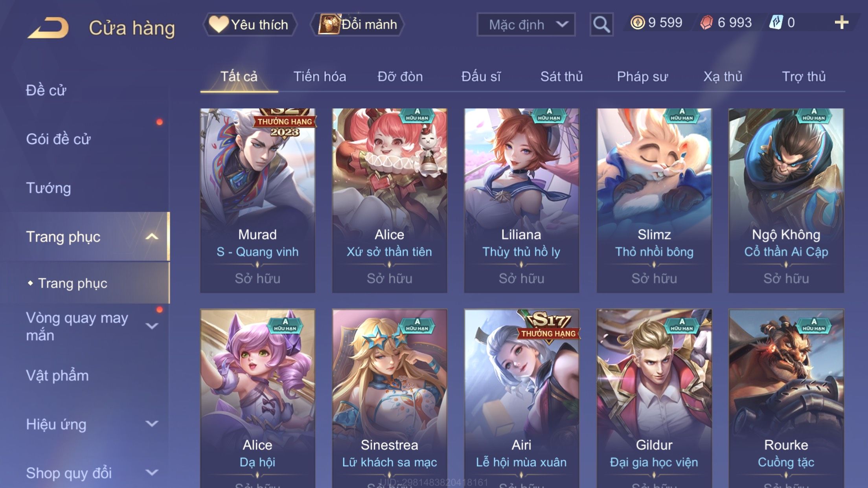Select Liliana Thủy thủ hồ ly card

[x=521, y=200]
